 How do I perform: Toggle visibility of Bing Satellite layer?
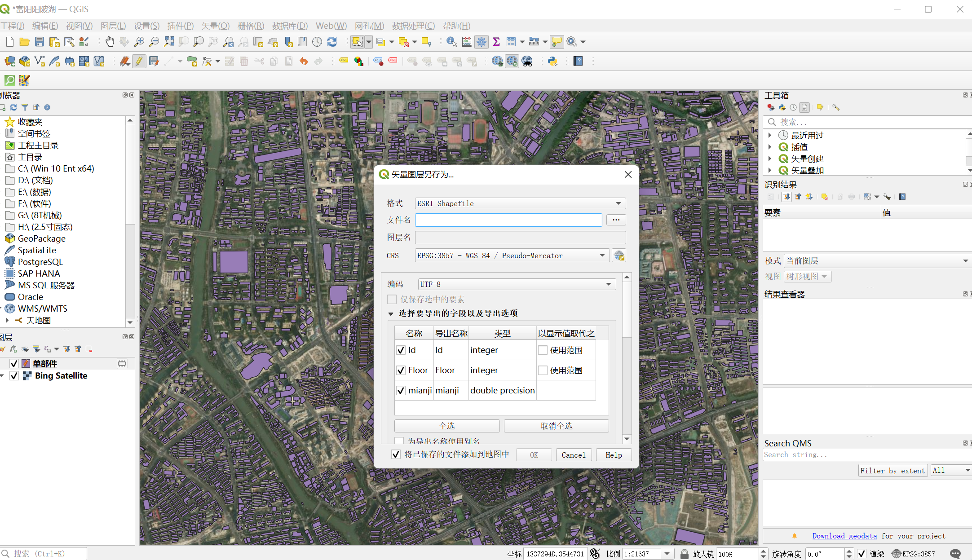click(14, 375)
